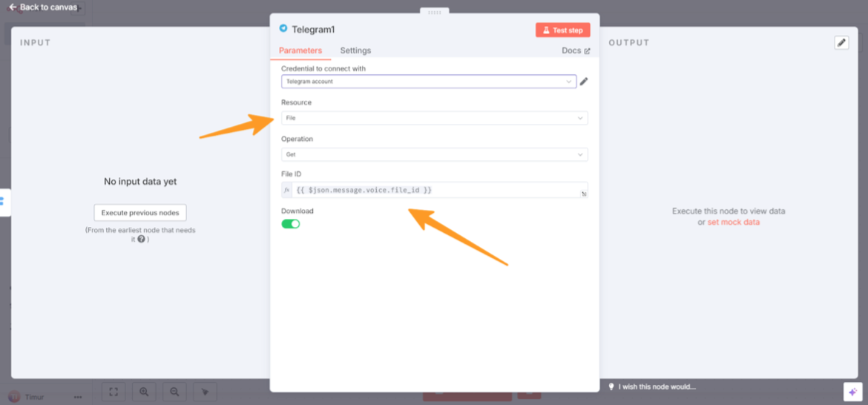Click the question mark help icon in Input panel
The width and height of the screenshot is (868, 405).
click(142, 240)
